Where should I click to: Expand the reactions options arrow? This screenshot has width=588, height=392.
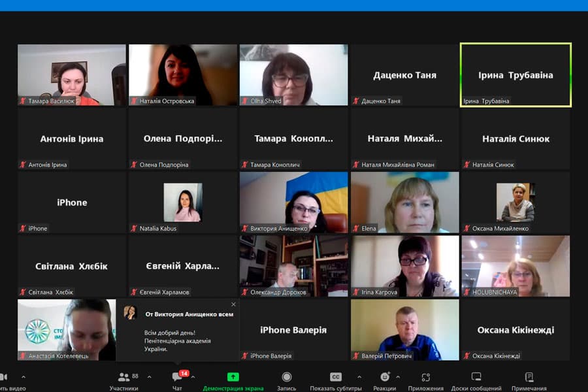coord(398,376)
